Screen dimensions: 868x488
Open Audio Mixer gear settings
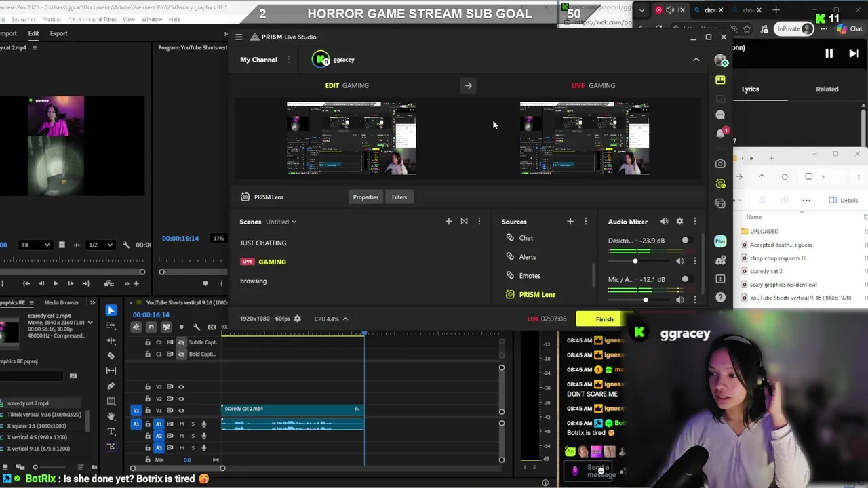coord(679,222)
